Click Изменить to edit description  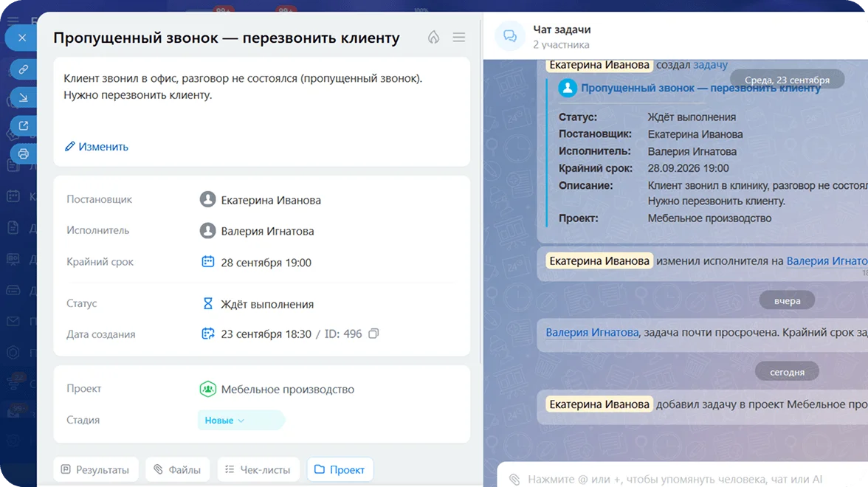pos(97,147)
